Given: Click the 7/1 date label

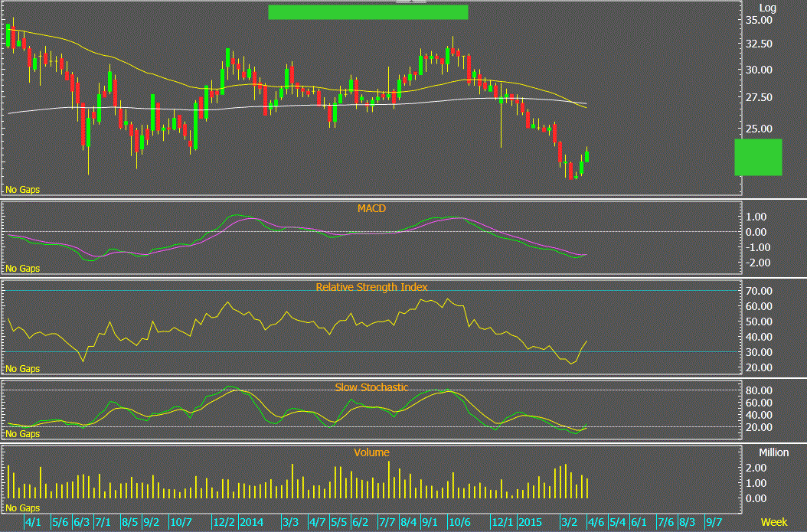Looking at the screenshot, I should coord(103,523).
